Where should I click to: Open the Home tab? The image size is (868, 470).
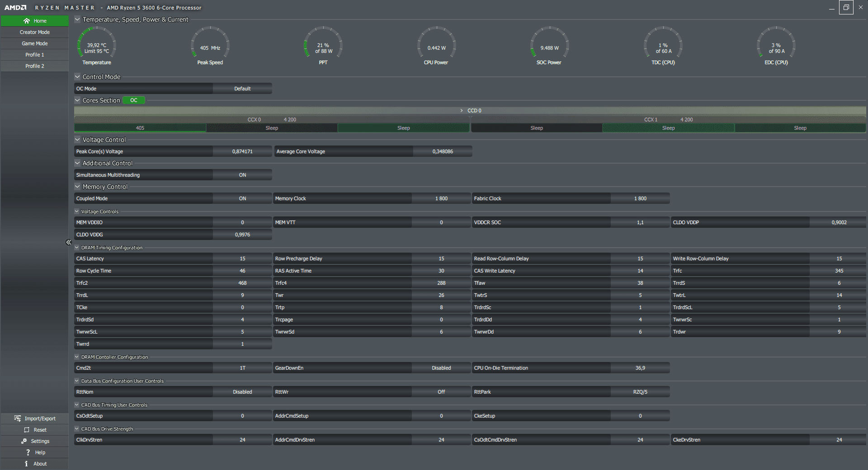coord(35,21)
